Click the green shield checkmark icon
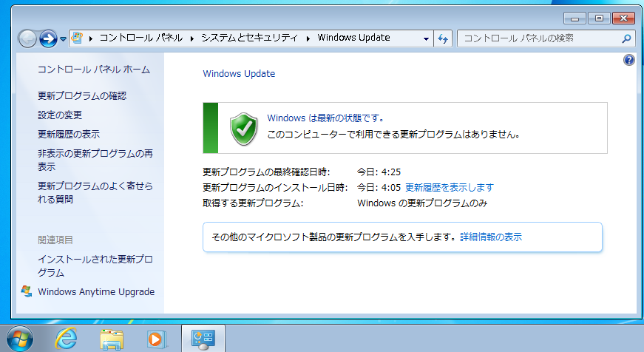 [x=243, y=129]
